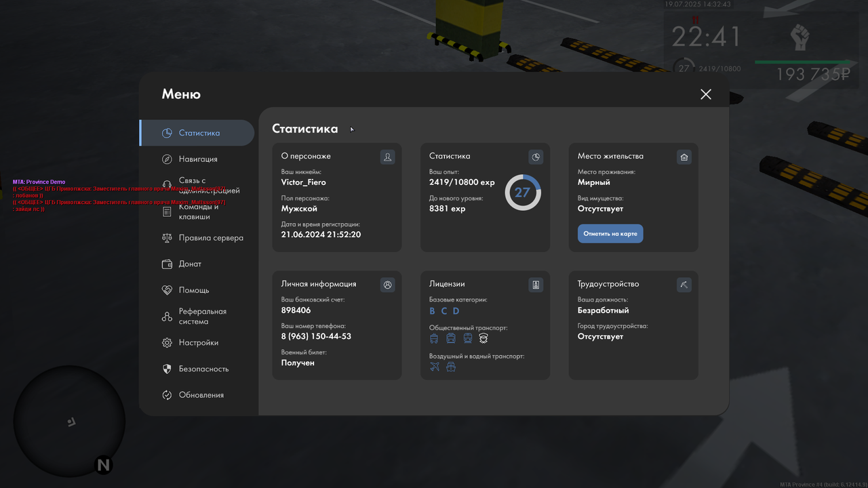Open Реферальная система section
Image resolution: width=868 pixels, height=488 pixels.
(197, 317)
